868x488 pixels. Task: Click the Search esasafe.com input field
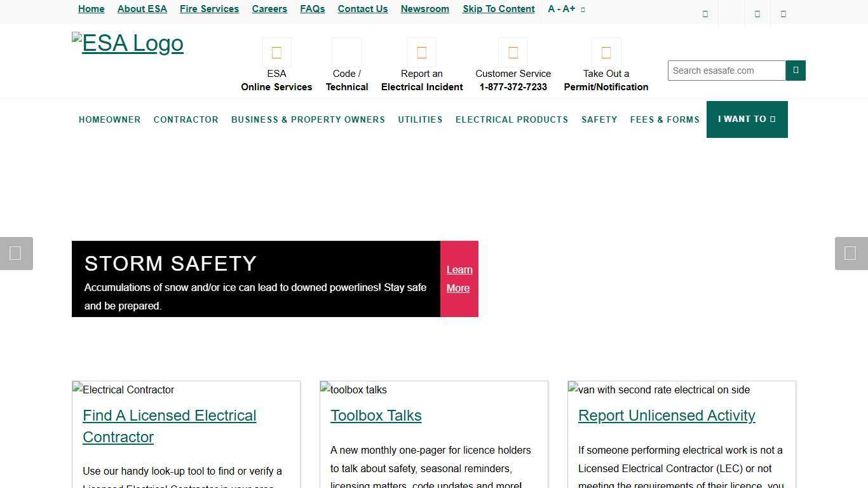pos(726,71)
